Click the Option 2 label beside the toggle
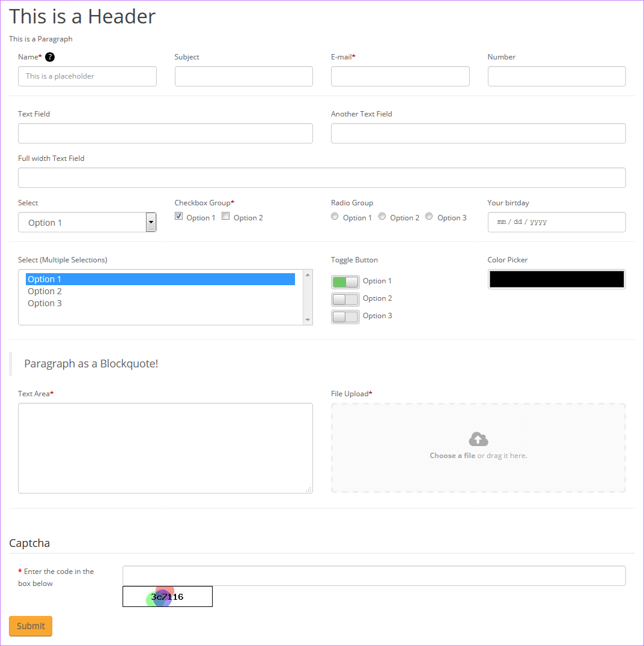This screenshot has width=644, height=646. click(x=377, y=298)
